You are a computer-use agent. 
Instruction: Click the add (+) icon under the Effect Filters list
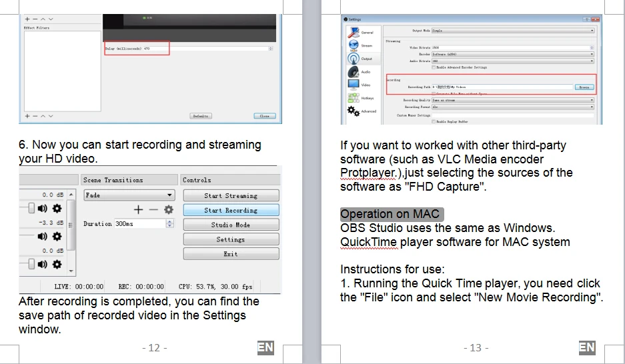(27, 116)
